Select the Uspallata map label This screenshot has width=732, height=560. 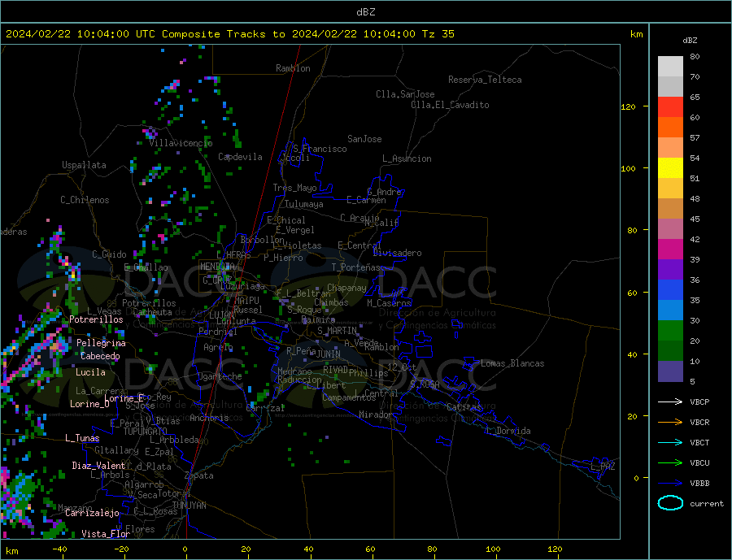click(84, 165)
